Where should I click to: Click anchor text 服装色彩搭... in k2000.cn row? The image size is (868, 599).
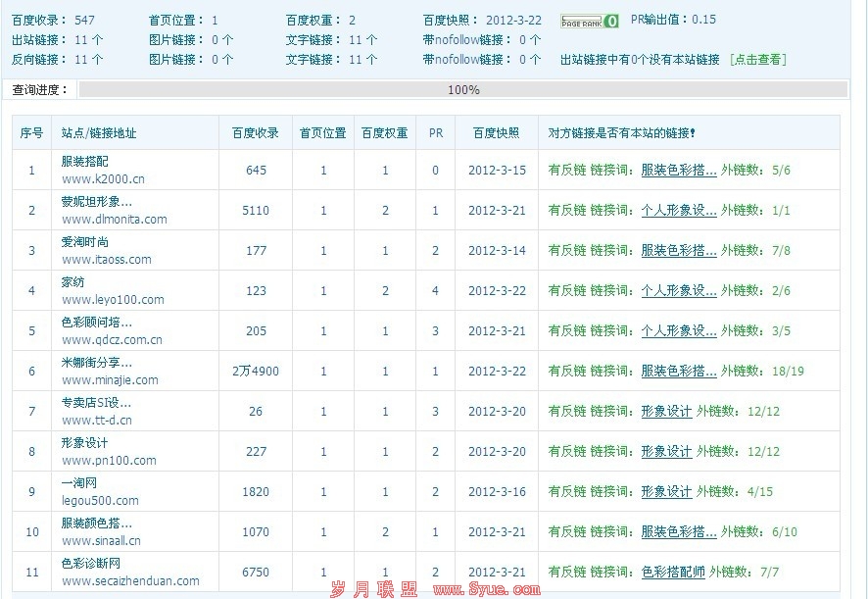[x=679, y=171]
